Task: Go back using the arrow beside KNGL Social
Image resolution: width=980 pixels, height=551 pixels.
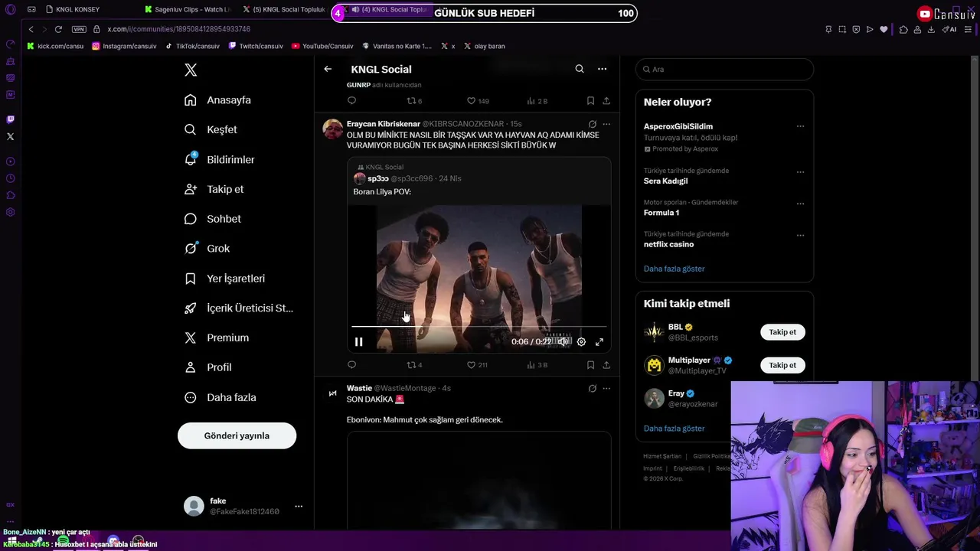Action: 328,69
